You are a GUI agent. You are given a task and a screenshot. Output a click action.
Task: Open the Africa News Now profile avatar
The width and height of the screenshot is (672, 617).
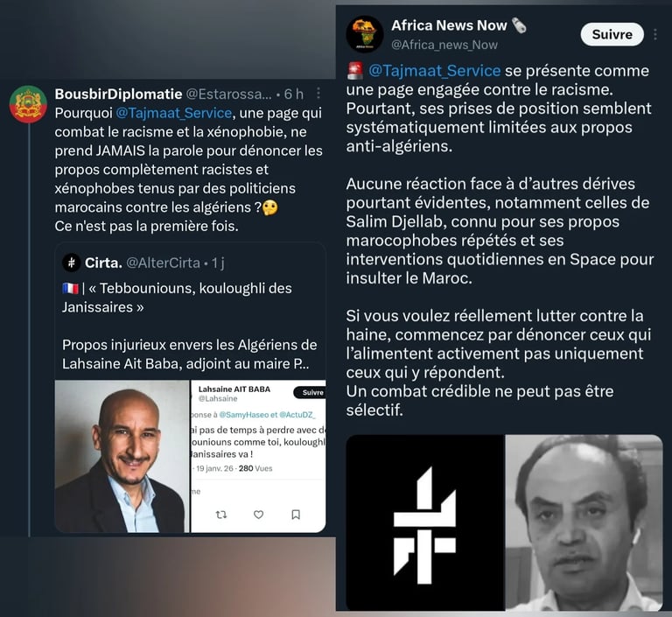coord(365,34)
